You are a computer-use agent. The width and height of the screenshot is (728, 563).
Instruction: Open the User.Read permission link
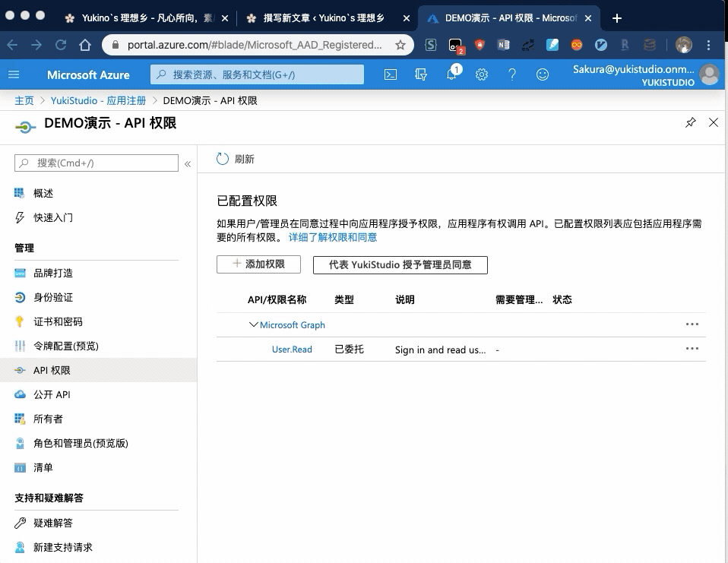[292, 350]
